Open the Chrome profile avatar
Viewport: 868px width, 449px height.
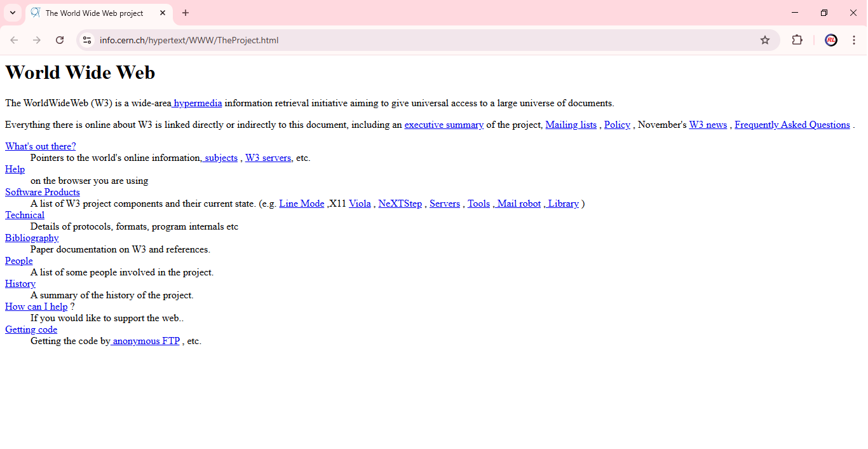pos(831,40)
